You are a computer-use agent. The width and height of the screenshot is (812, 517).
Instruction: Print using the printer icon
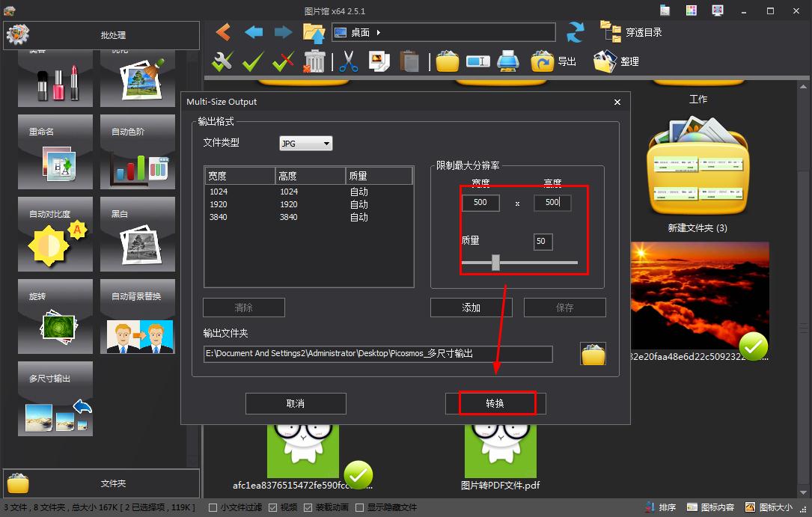(508, 61)
